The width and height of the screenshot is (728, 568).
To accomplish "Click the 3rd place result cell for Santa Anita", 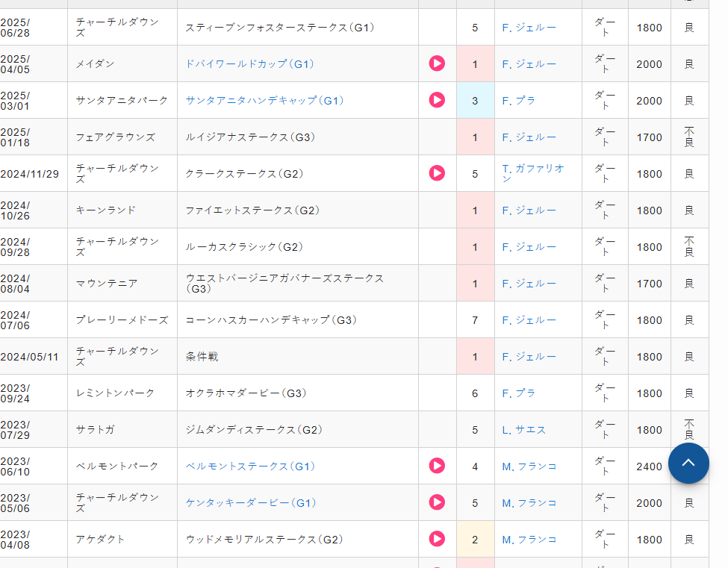I will 475,101.
